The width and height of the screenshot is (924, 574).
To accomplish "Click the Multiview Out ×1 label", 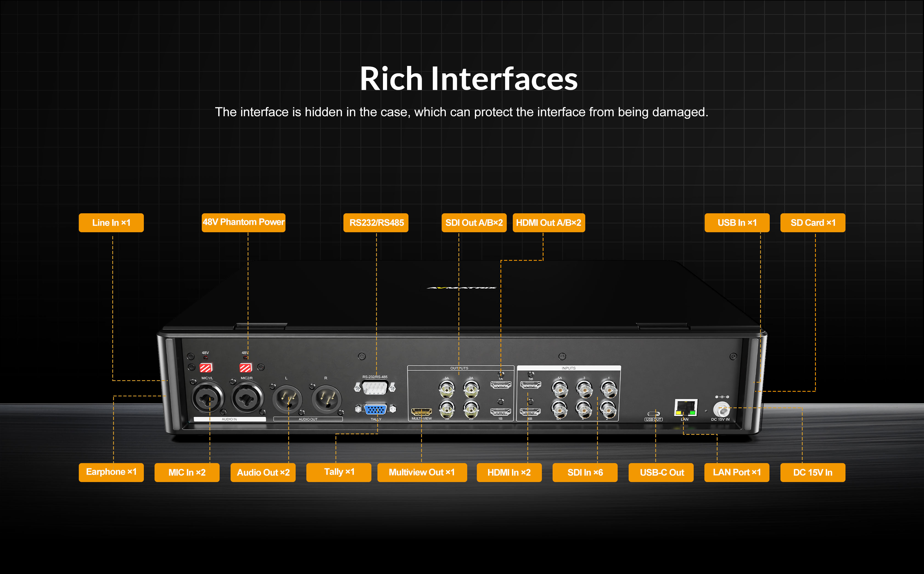I will [x=422, y=472].
